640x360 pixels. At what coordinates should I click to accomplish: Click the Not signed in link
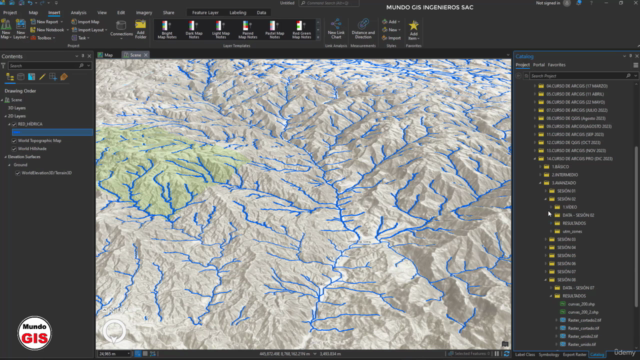coord(548,3)
